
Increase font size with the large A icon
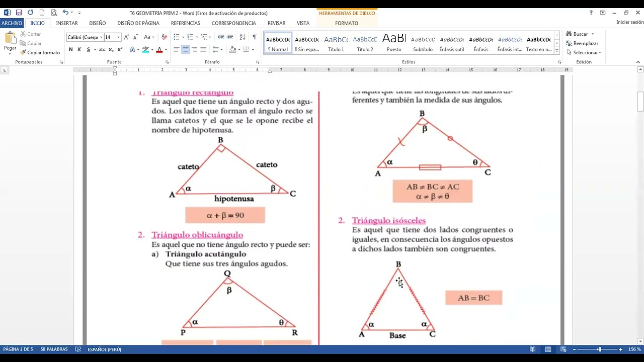(x=126, y=37)
